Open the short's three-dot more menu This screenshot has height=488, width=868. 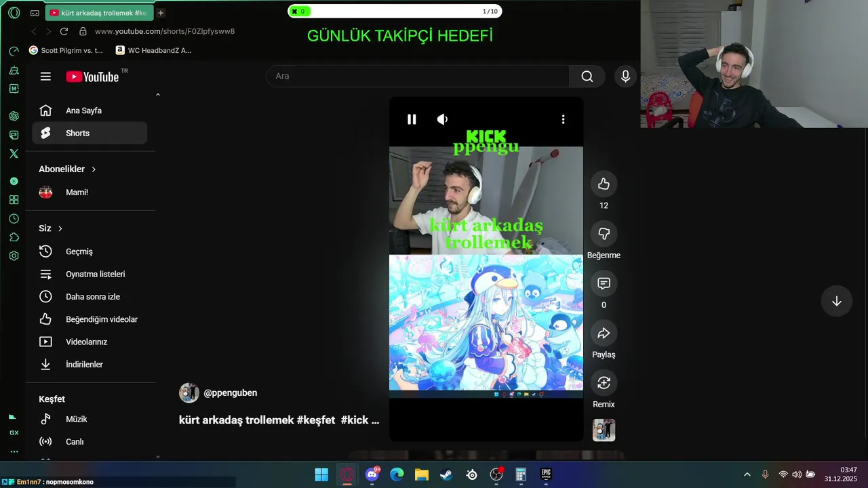563,119
